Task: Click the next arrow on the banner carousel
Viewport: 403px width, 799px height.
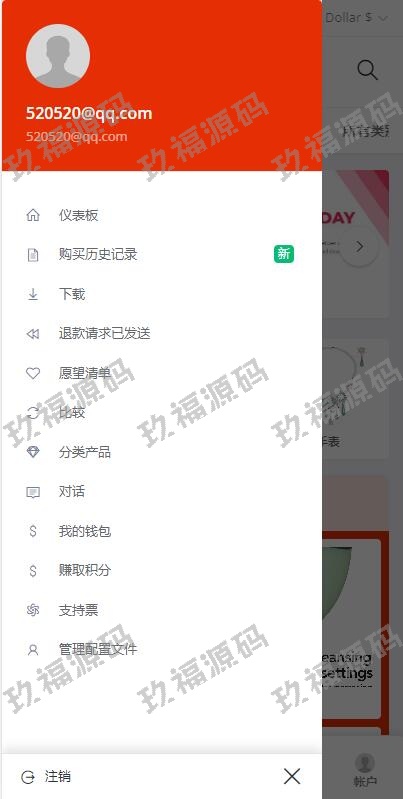Action: tap(360, 247)
